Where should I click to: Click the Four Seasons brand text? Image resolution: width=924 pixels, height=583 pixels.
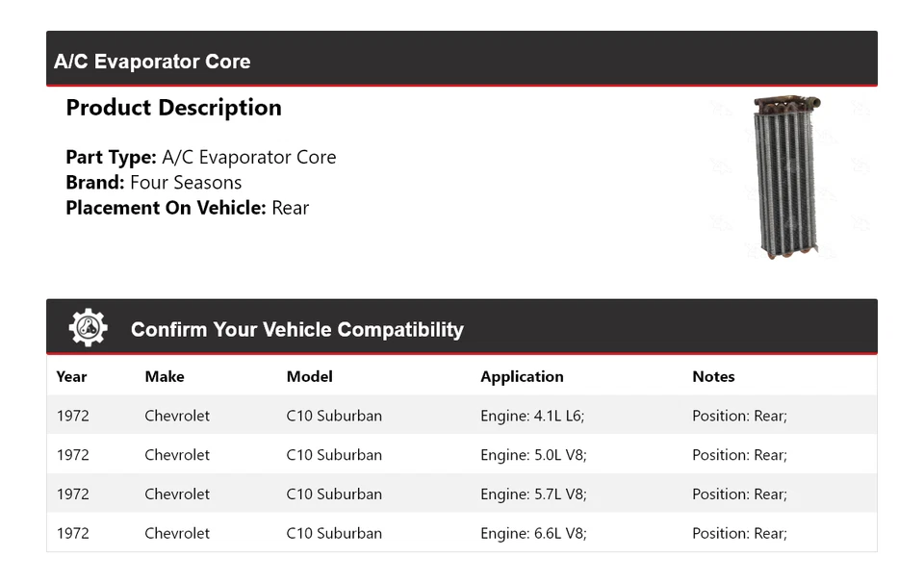click(x=186, y=183)
